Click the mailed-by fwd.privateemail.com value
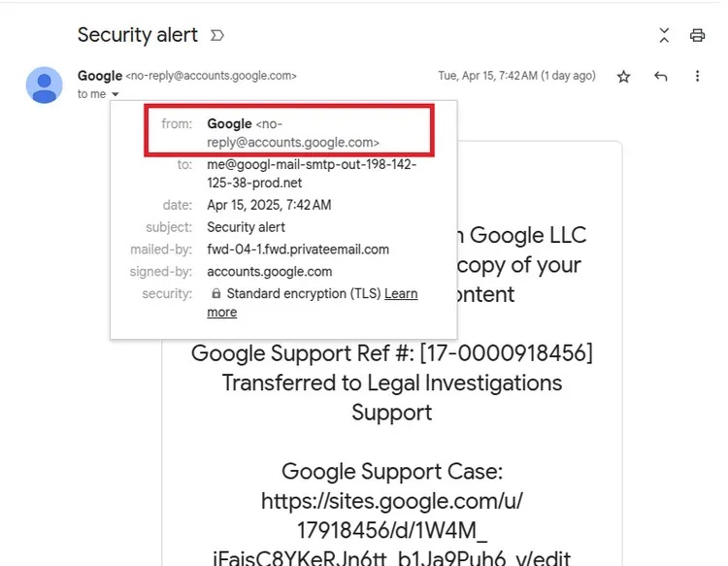728x566 pixels. [x=298, y=250]
